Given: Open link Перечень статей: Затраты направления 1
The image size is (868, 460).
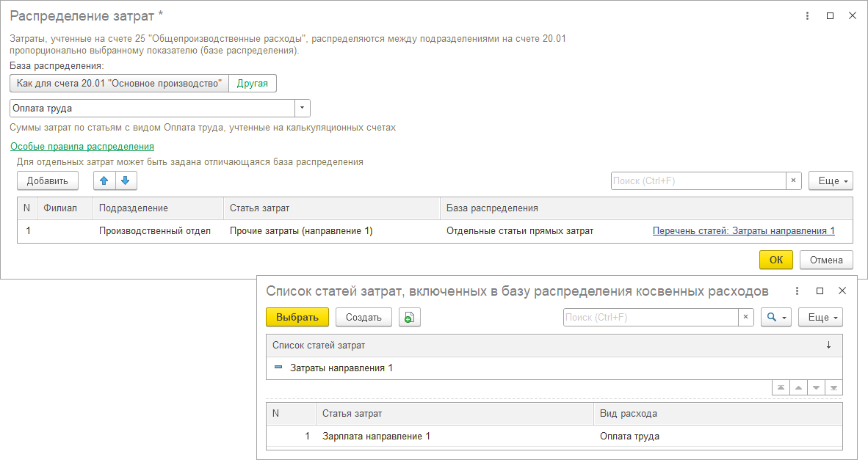Looking at the screenshot, I should click(743, 231).
